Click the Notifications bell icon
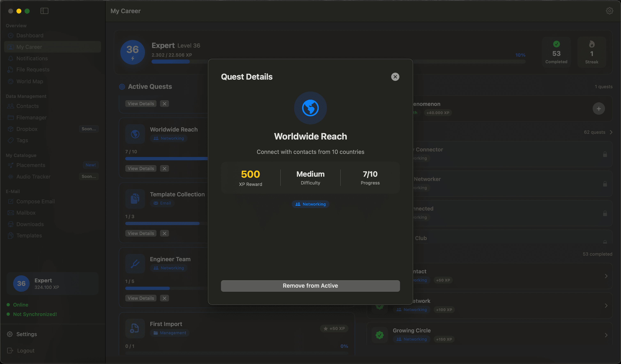The height and width of the screenshot is (364, 621). [x=11, y=58]
